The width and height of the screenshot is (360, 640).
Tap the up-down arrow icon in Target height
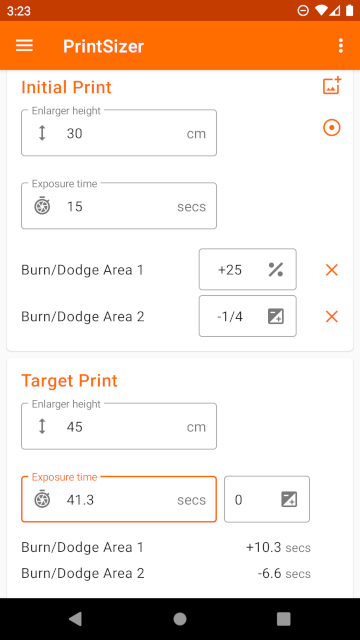tap(42, 426)
